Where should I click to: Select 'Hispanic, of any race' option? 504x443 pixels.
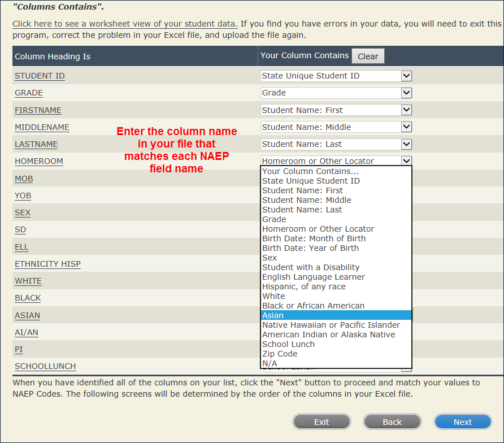(336, 286)
